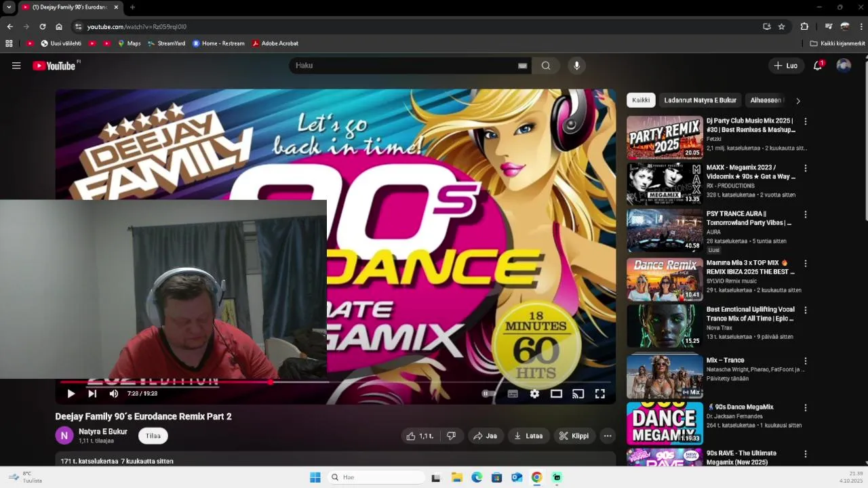
Task: Search with voice microphone
Action: pos(577,66)
